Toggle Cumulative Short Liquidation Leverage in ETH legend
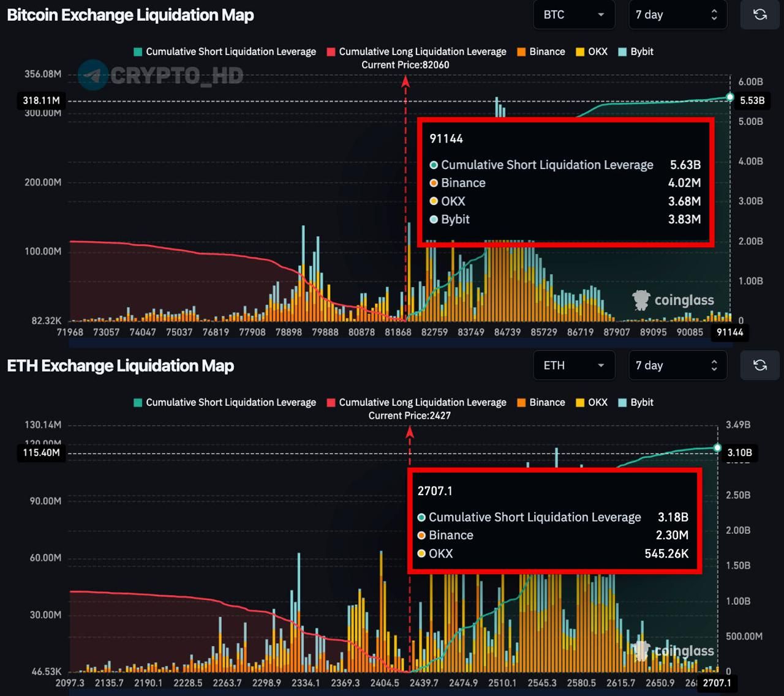 tap(225, 402)
